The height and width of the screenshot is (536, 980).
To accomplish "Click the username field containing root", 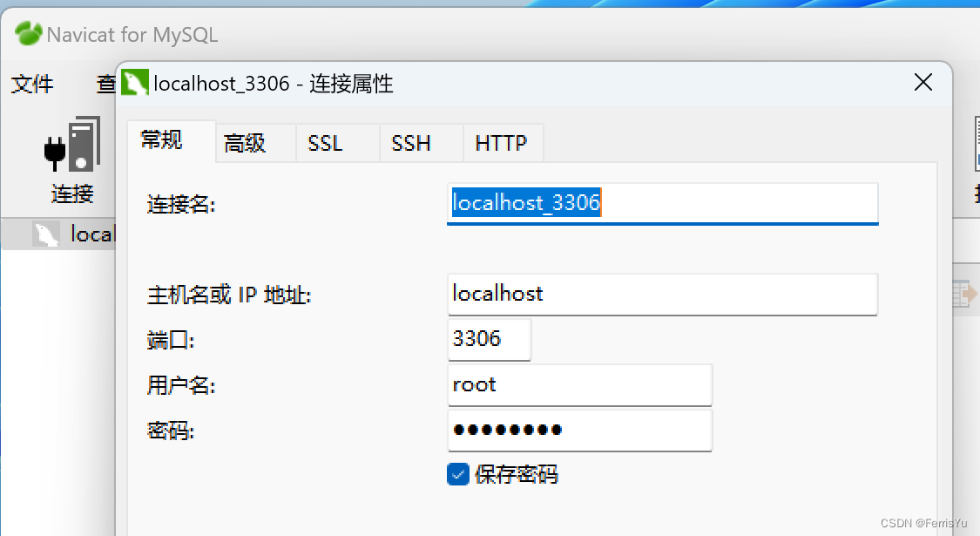I will 579,384.
